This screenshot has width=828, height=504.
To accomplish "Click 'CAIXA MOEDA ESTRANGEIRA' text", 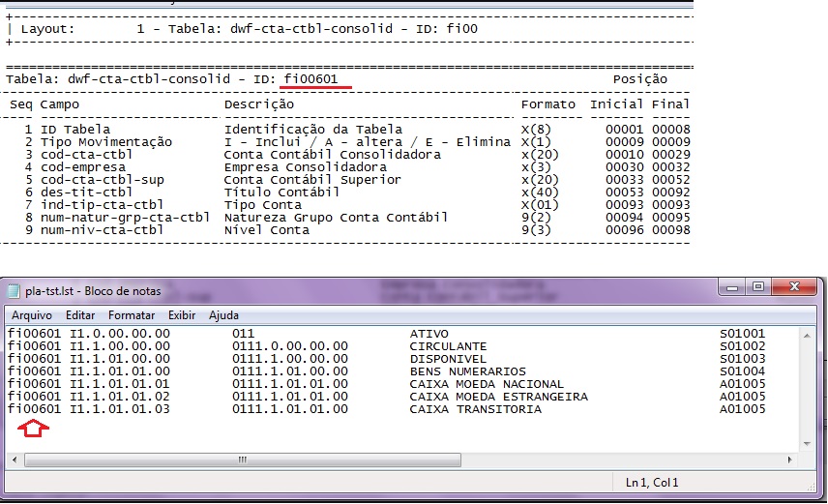I will coord(498,397).
